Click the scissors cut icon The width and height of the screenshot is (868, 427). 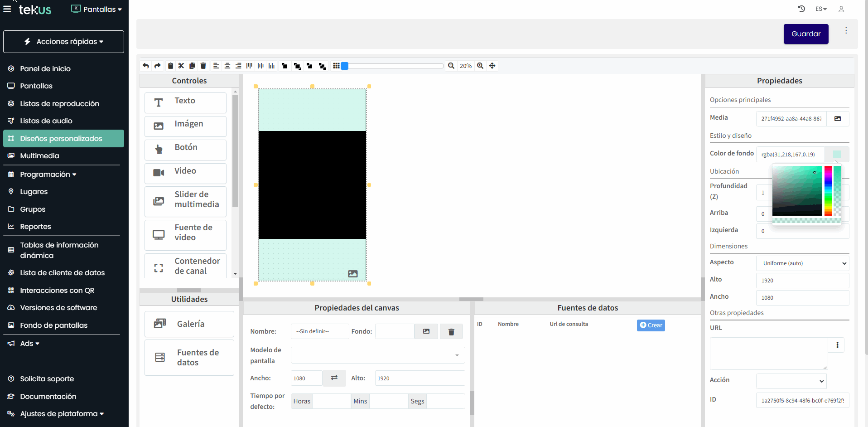(x=181, y=66)
